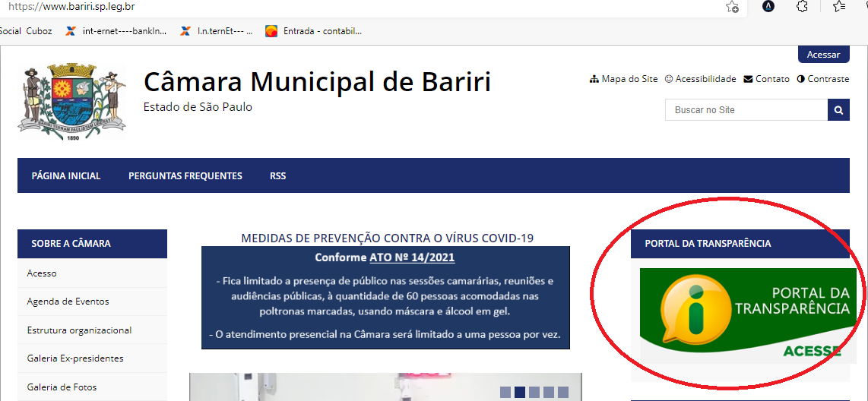Click the Buscar no Site search field
868x401 pixels.
[746, 110]
